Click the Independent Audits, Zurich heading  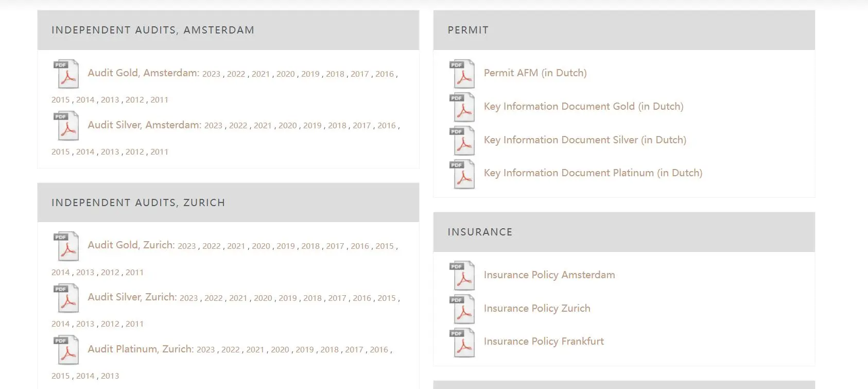tap(138, 203)
